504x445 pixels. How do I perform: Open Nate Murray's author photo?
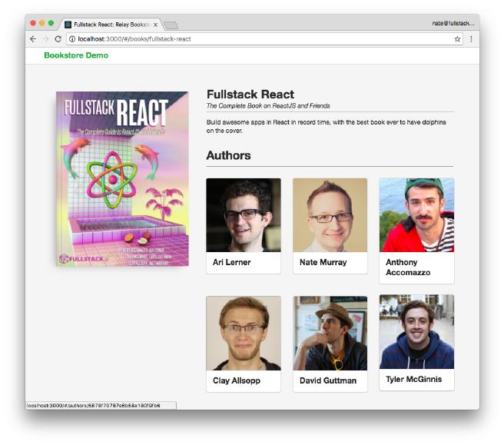[x=330, y=215]
